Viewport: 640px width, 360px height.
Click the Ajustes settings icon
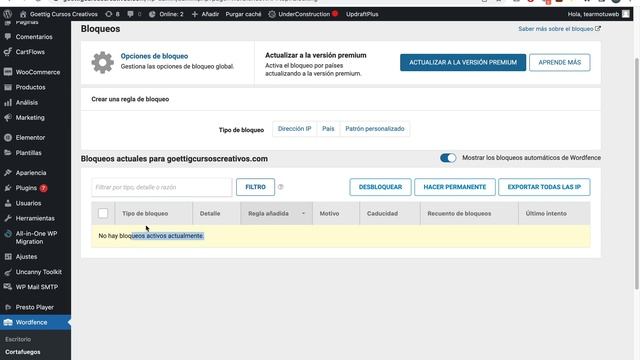click(x=8, y=257)
